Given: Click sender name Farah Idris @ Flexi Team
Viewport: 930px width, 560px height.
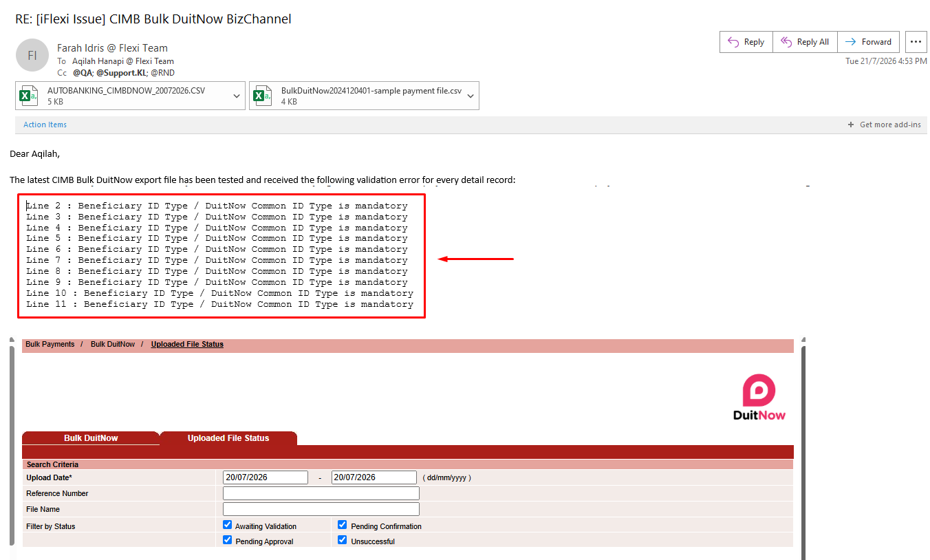Looking at the screenshot, I should (112, 48).
